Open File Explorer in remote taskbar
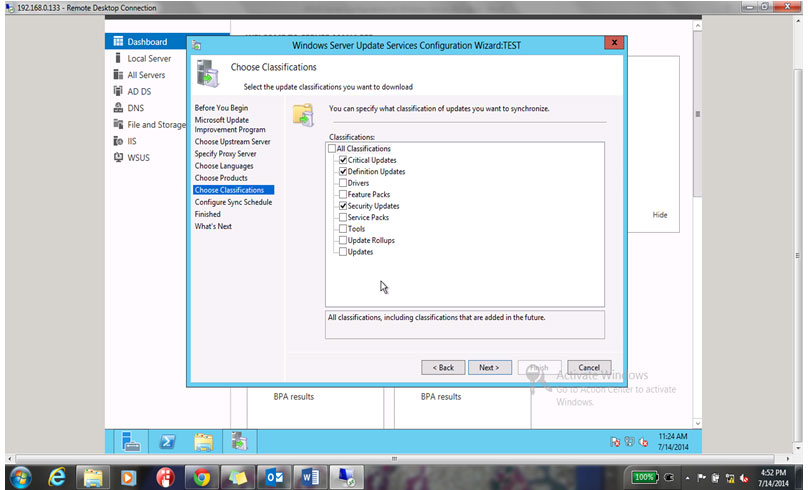 pos(204,442)
